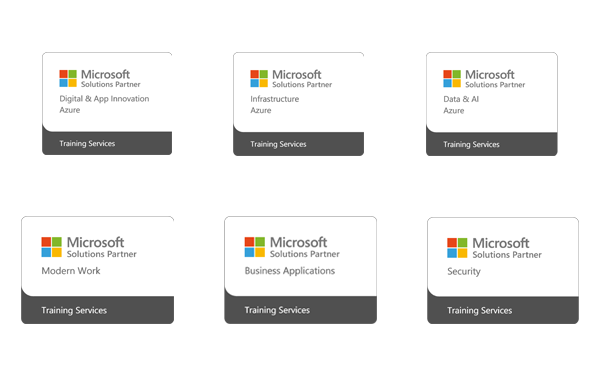
Task: Click 'Solutions Partner' on Infrastructure badge
Action: [302, 85]
